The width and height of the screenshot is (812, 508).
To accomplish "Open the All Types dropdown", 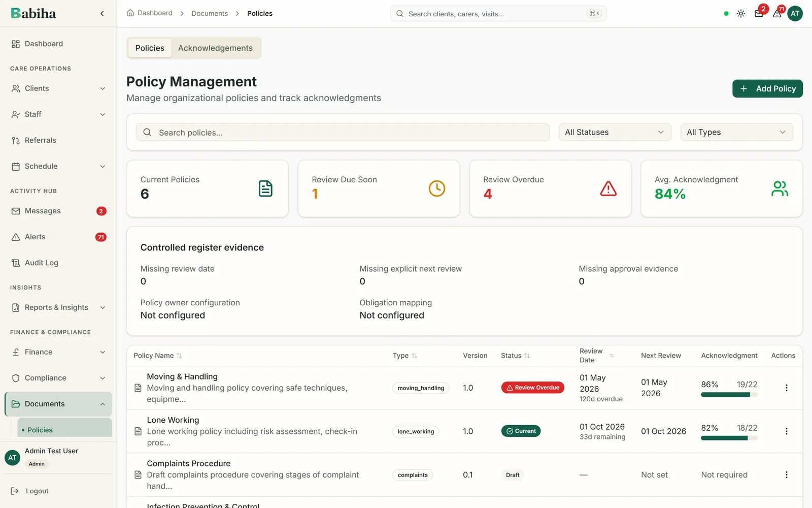I will tap(736, 132).
